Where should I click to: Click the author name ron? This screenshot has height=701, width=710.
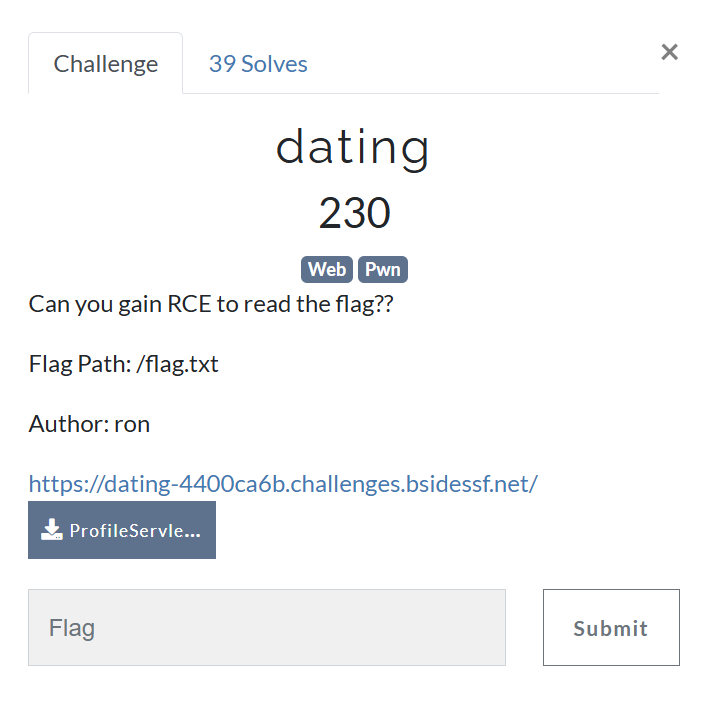(x=132, y=425)
